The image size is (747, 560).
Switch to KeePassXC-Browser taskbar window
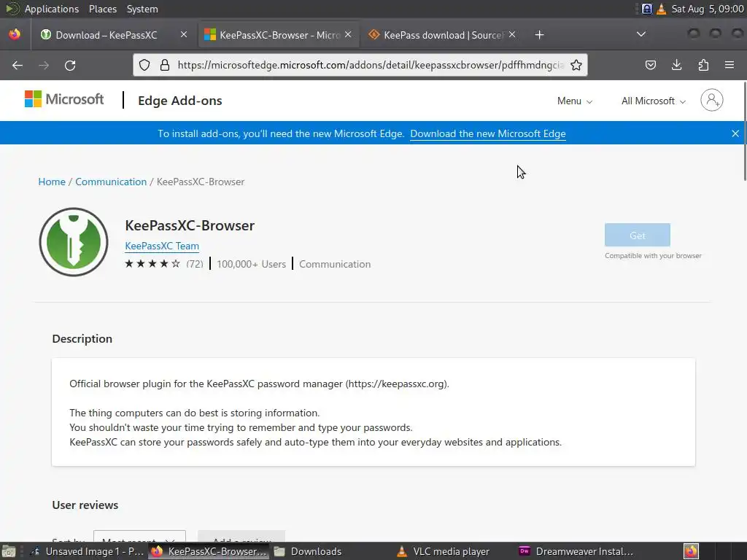coord(209,551)
